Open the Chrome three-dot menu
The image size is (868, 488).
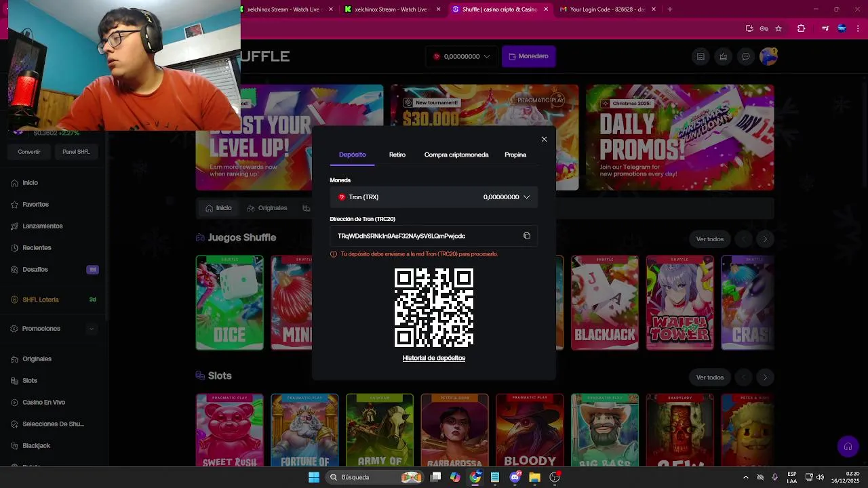coord(859,28)
